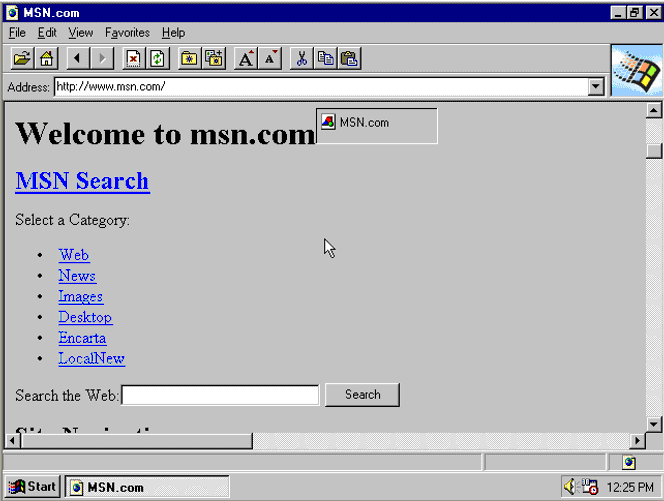Open the task scheduler tray icon

tap(589, 487)
